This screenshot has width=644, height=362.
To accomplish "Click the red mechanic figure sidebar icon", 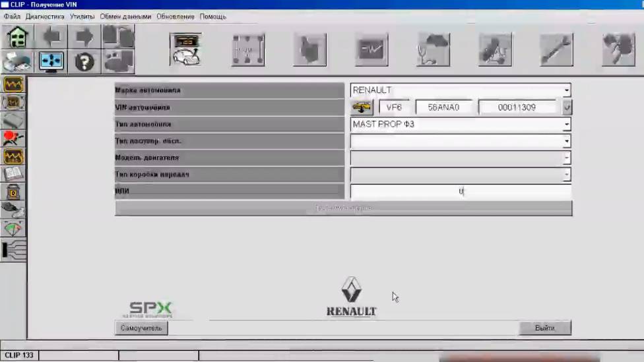I will pyautogui.click(x=13, y=138).
